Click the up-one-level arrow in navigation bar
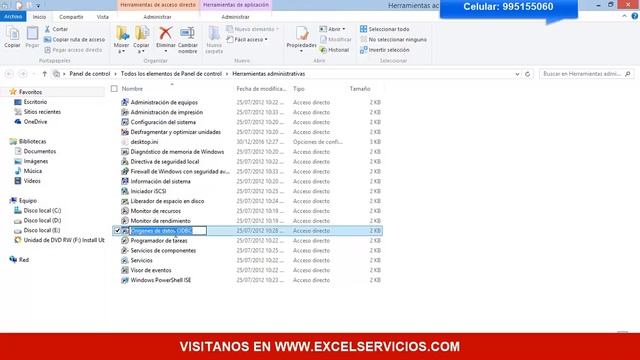 [44, 74]
